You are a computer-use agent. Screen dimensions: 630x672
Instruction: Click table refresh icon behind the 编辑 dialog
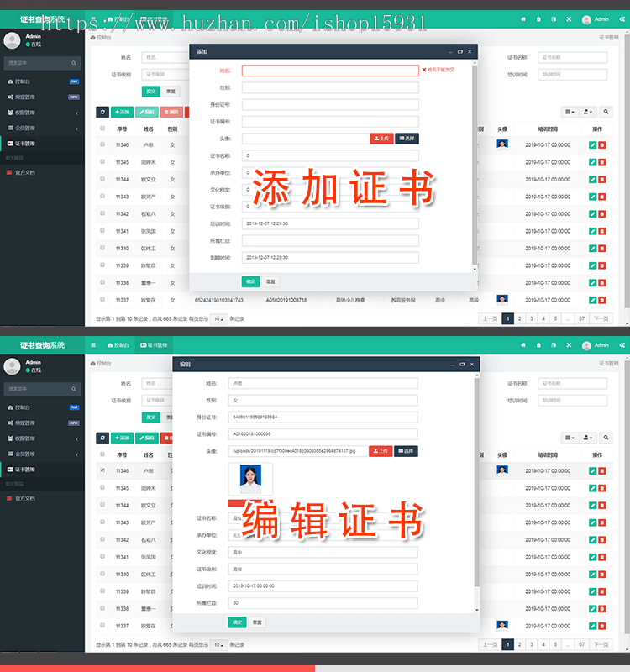click(x=102, y=438)
